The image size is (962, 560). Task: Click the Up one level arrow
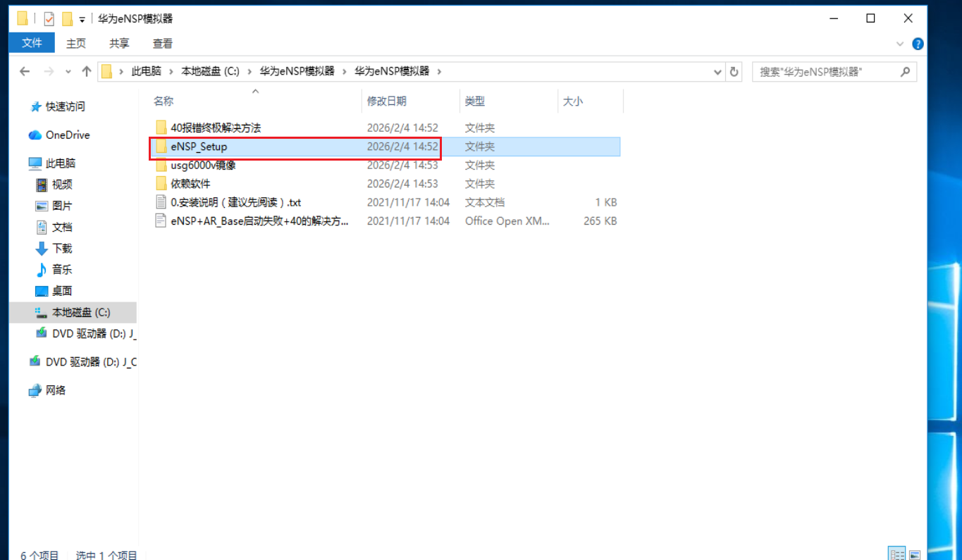tap(87, 71)
